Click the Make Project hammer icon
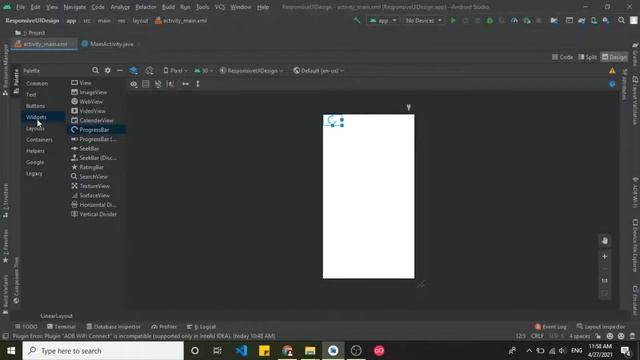The height and width of the screenshot is (360, 640). 357,20
